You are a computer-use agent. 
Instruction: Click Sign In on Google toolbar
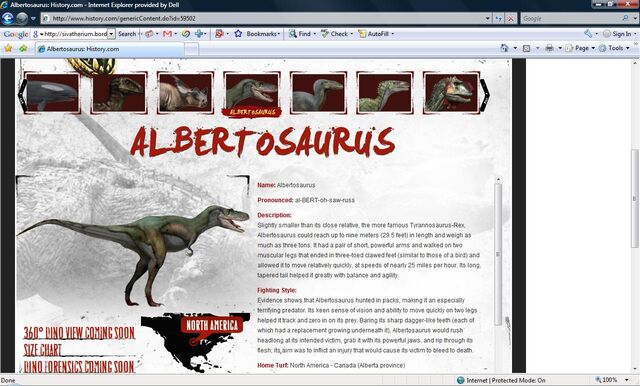click(618, 34)
